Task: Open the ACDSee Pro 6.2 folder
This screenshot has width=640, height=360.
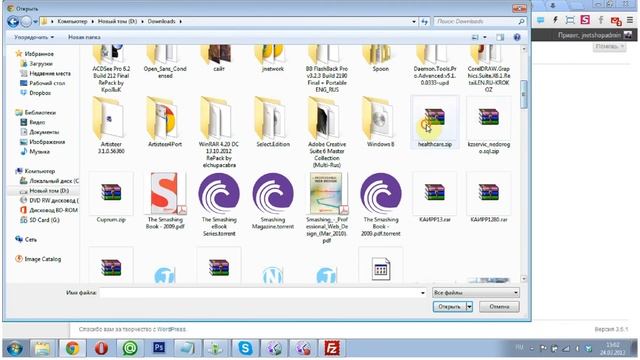Action: 111,69
